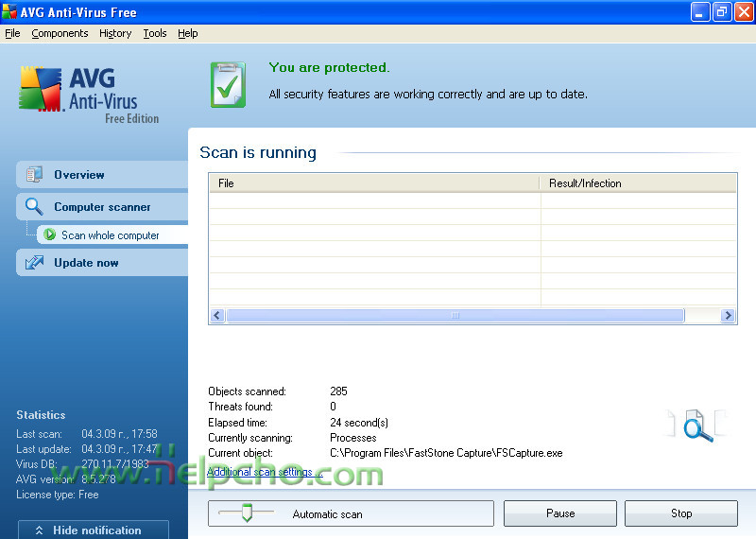Click the up chevrons on Hide notification
Image resolution: width=756 pixels, height=539 pixels.
40,530
